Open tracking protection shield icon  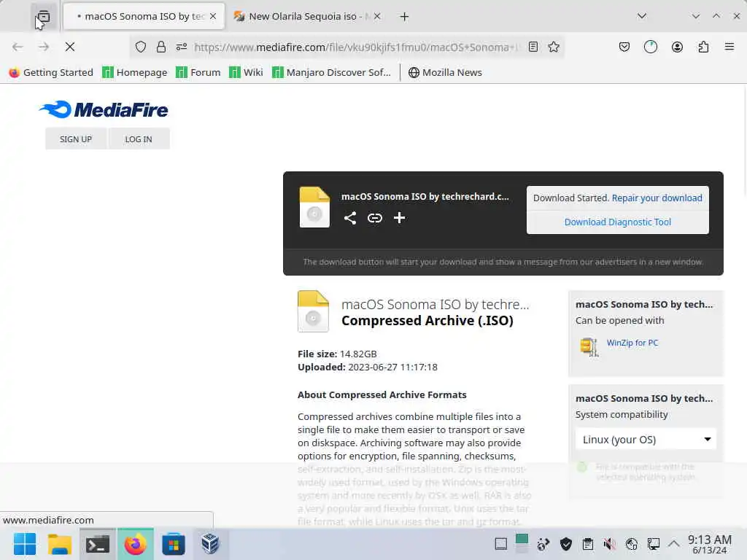click(x=141, y=47)
